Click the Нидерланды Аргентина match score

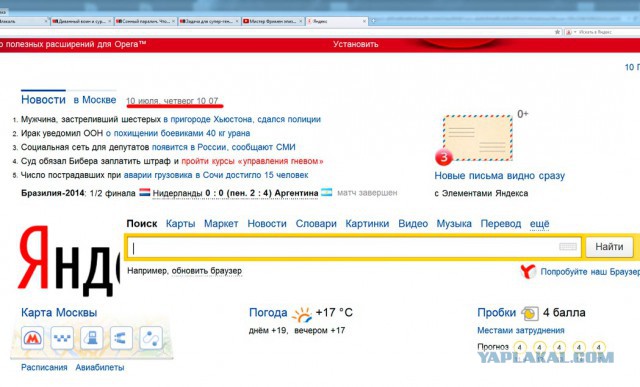235,193
